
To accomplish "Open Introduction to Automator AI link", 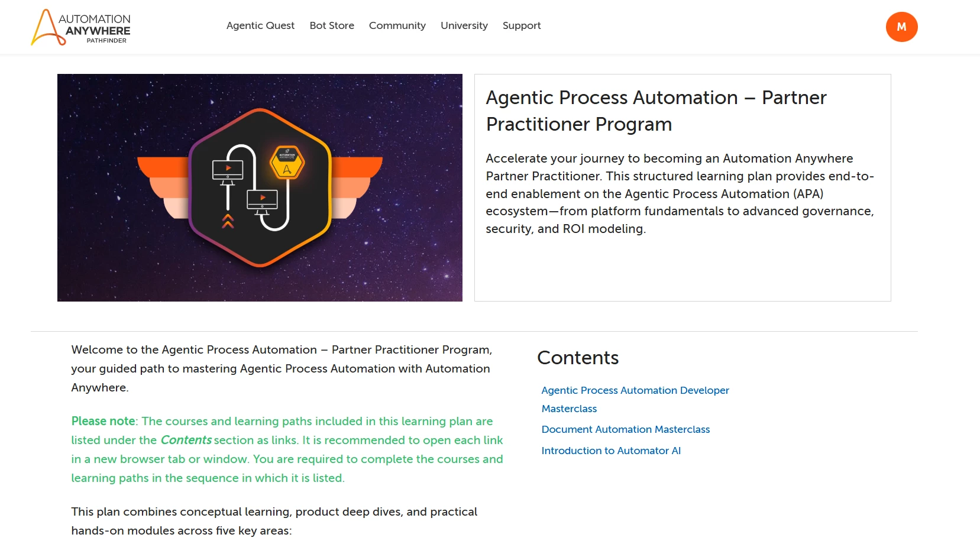I will click(x=611, y=451).
